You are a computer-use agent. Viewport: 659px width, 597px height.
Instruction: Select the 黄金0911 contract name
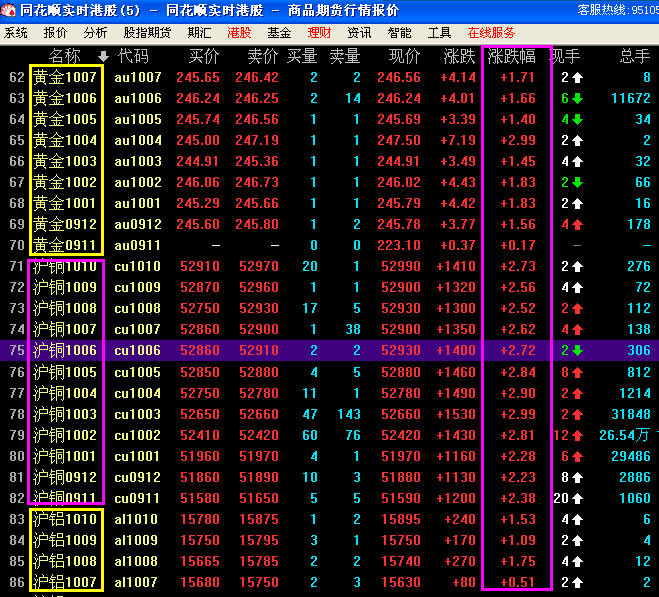(x=65, y=245)
